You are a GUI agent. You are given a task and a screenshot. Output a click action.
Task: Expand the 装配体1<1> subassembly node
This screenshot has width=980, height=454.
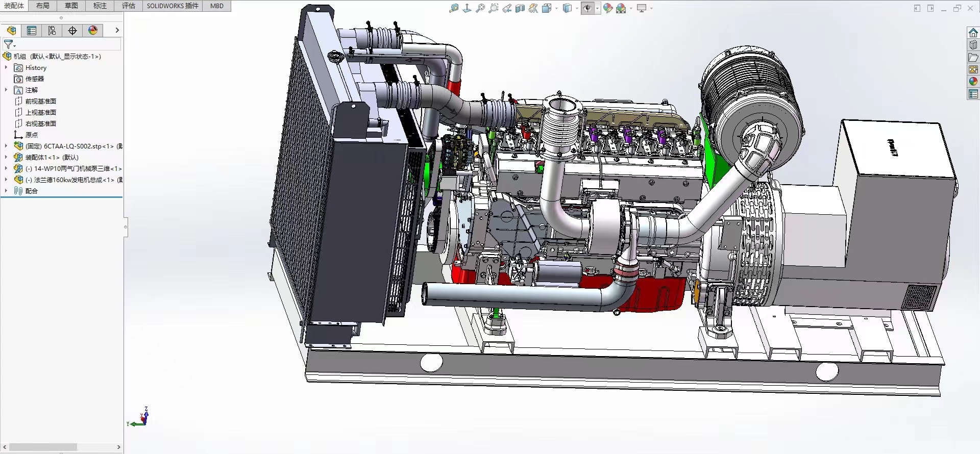[6, 157]
